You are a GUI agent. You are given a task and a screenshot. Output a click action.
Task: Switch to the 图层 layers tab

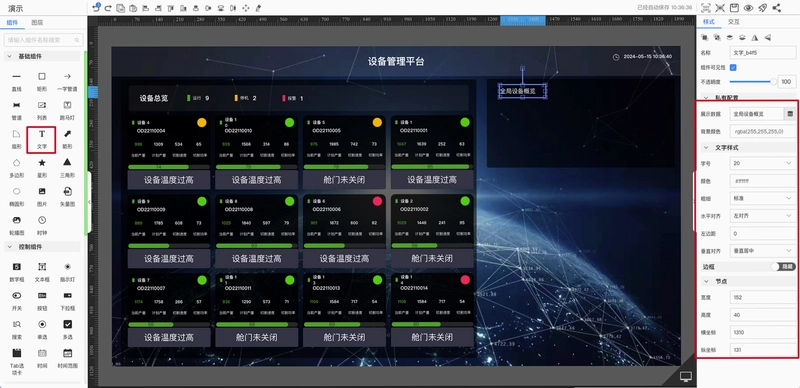[37, 23]
